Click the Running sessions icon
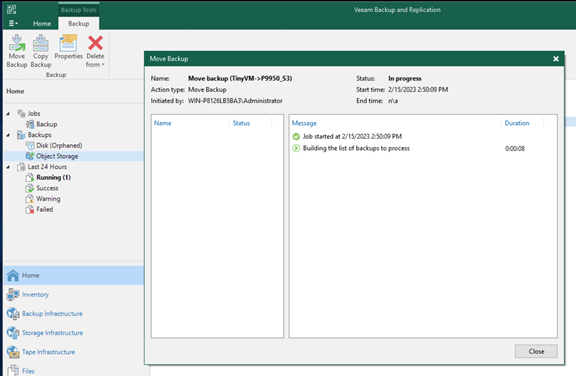 click(x=30, y=177)
